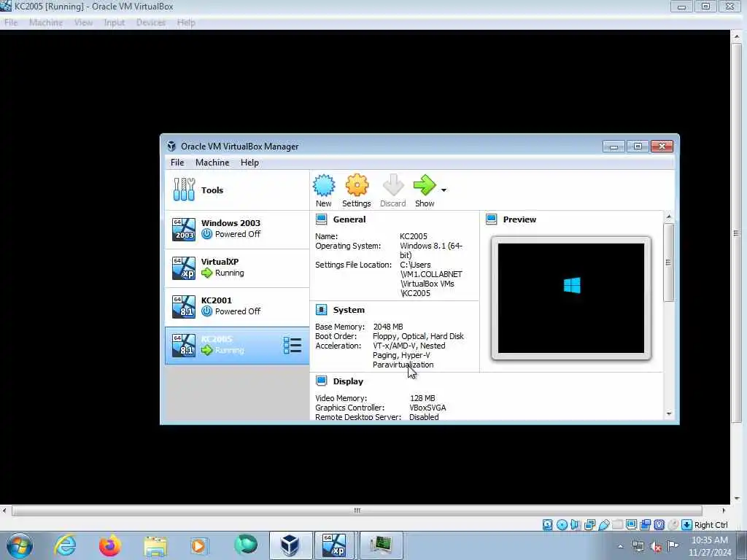Open Windows Explorer from the taskbar
The height and width of the screenshot is (560, 747).
pyautogui.click(x=155, y=546)
